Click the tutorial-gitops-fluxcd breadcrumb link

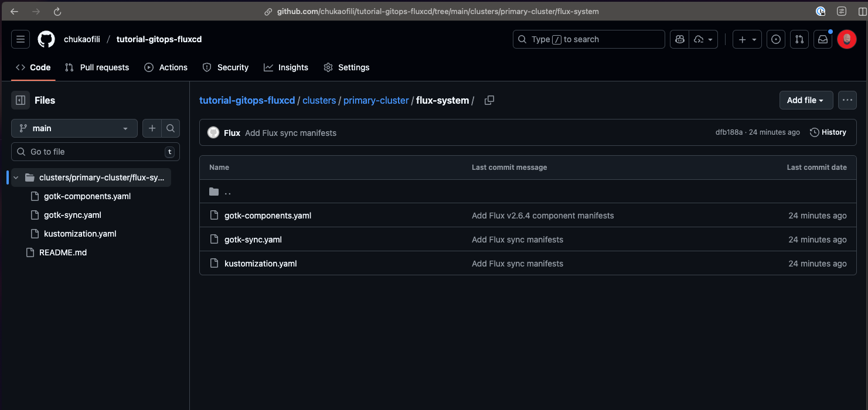tap(247, 100)
